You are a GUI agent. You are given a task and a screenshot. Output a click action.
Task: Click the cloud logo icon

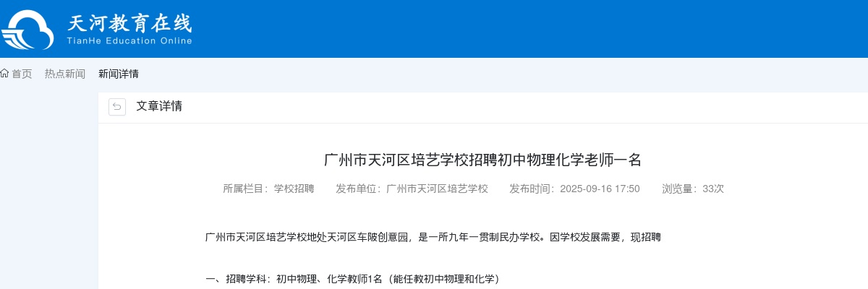click(27, 29)
